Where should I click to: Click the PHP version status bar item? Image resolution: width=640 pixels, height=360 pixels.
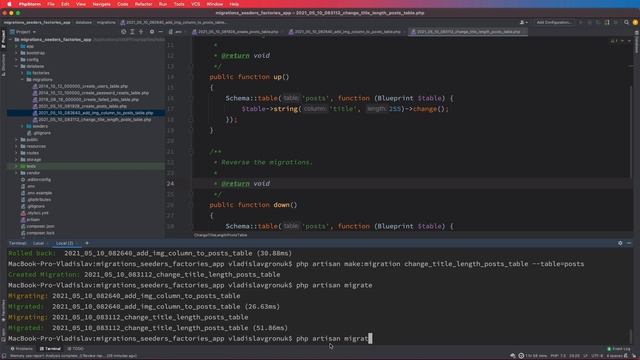pyautogui.click(x=558, y=356)
